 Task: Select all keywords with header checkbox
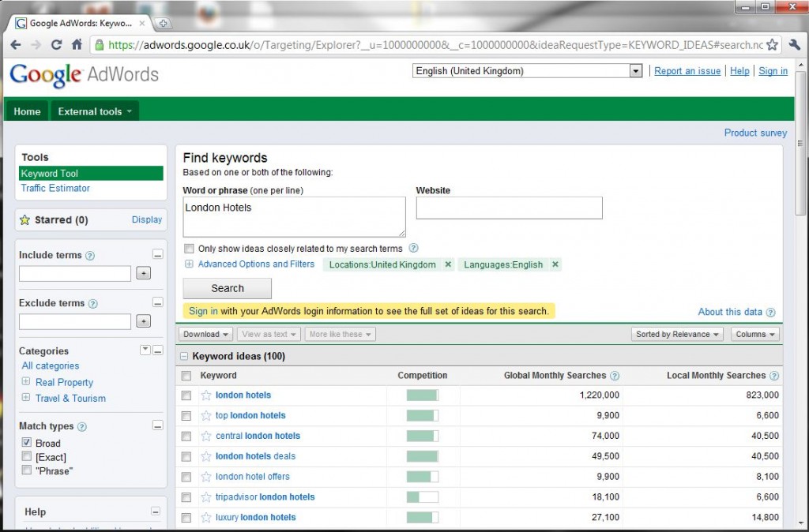[x=186, y=376]
